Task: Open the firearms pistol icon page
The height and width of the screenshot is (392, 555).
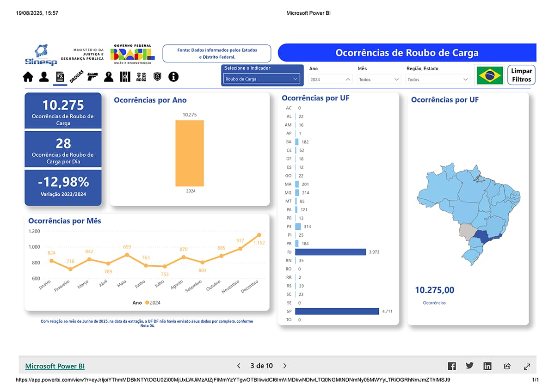Action: tap(93, 76)
